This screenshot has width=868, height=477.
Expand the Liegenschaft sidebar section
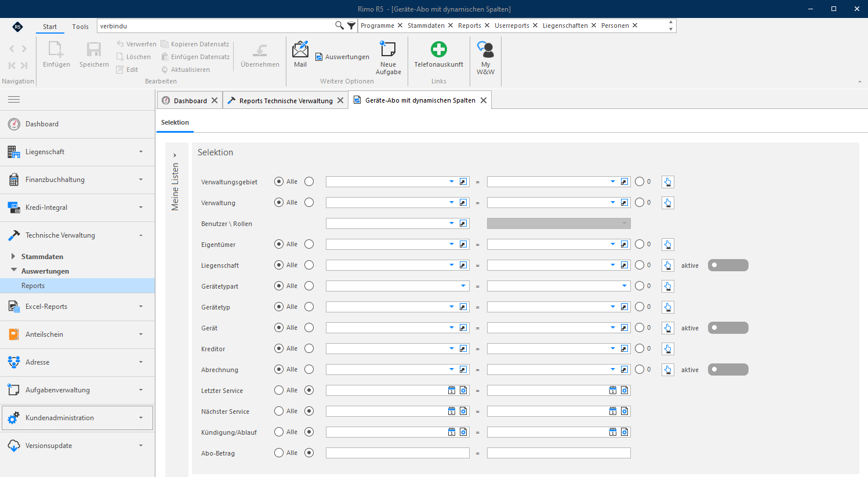coord(78,152)
